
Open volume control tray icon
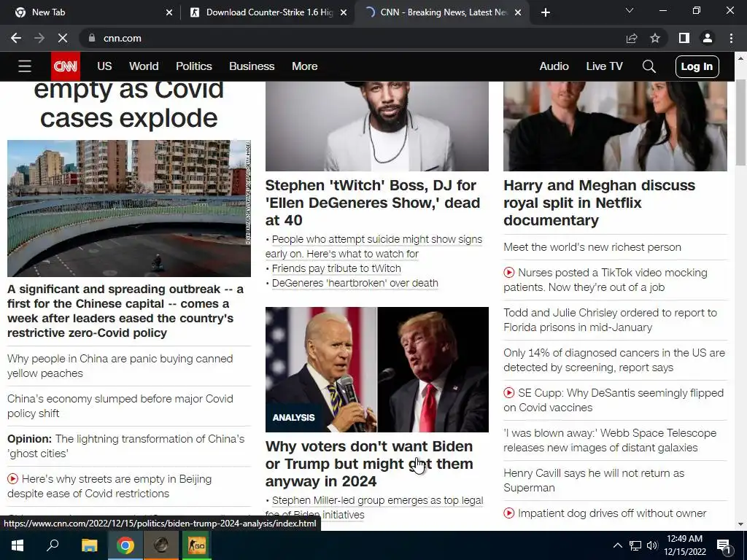[x=652, y=545]
